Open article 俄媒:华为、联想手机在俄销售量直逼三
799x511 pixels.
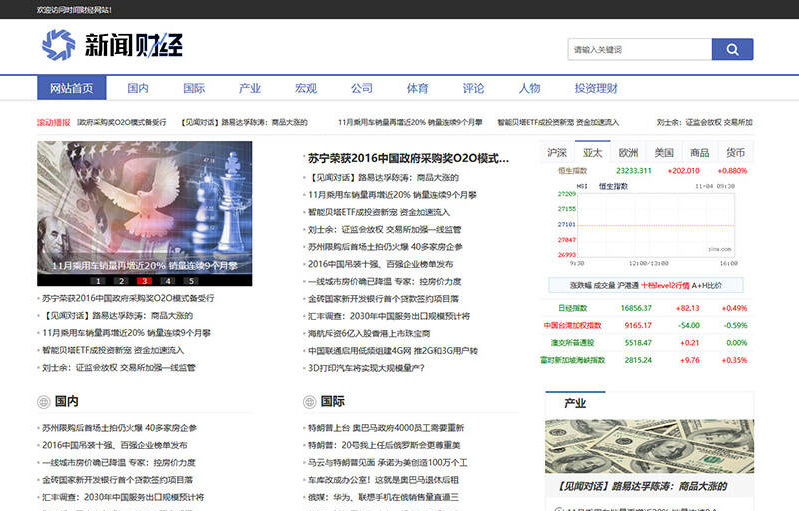(383, 497)
